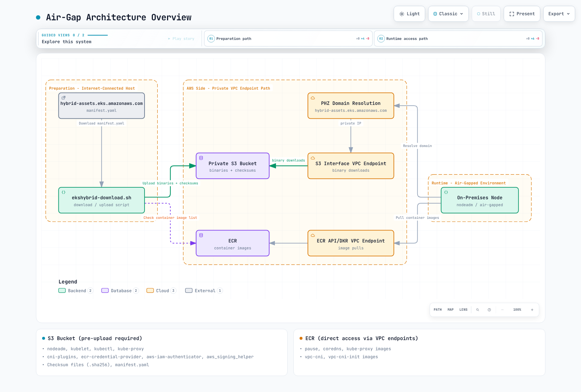Start Present fullscreen mode
Image resolution: width=581 pixels, height=392 pixels.
tap(522, 14)
